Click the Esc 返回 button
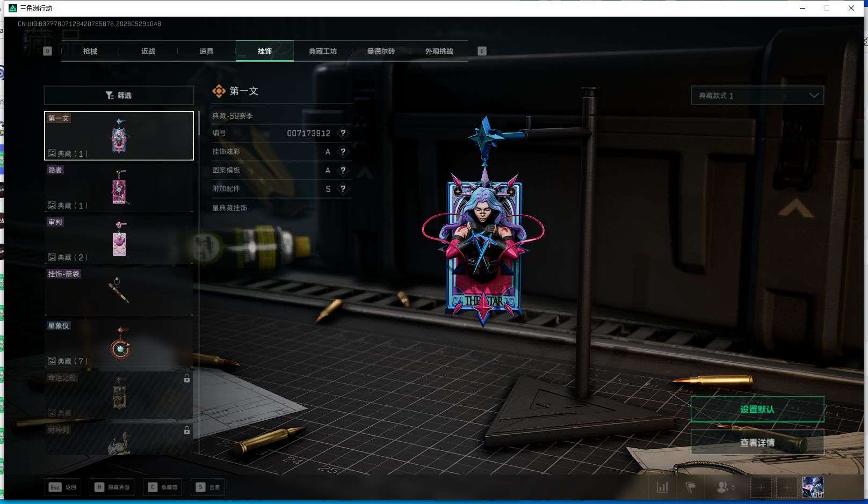 click(63, 487)
